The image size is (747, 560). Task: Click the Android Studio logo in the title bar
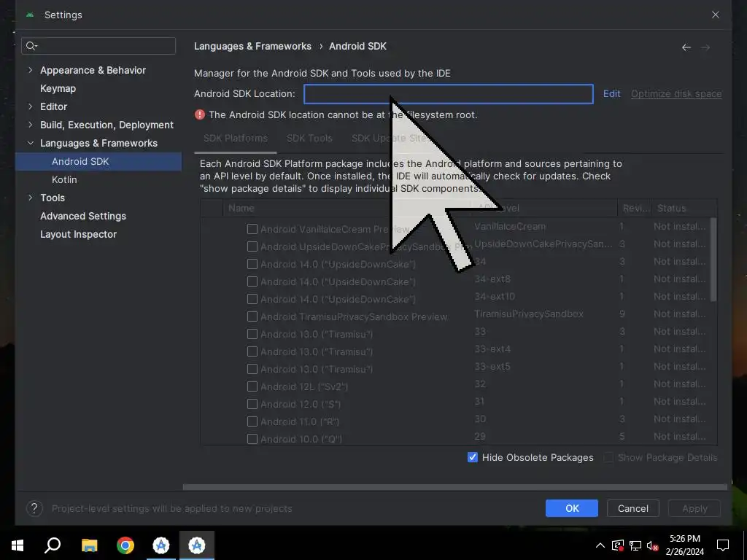30,15
